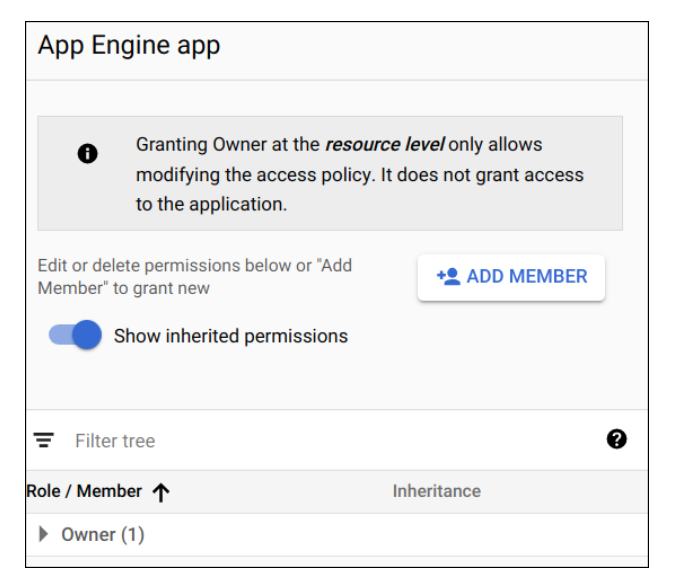Sort by Role / Member column header
Screen dimensions: 680x586
click(x=84, y=491)
